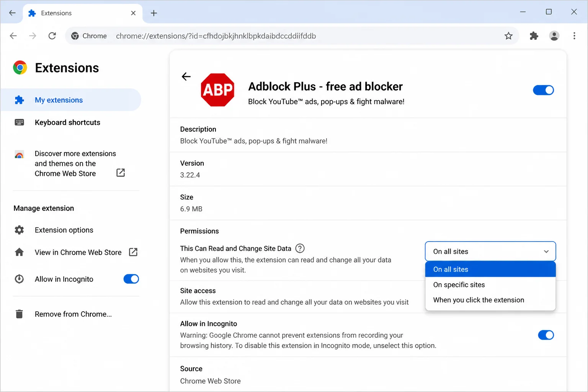Click the Permissions heading
This screenshot has height=392, width=588.
(199, 231)
